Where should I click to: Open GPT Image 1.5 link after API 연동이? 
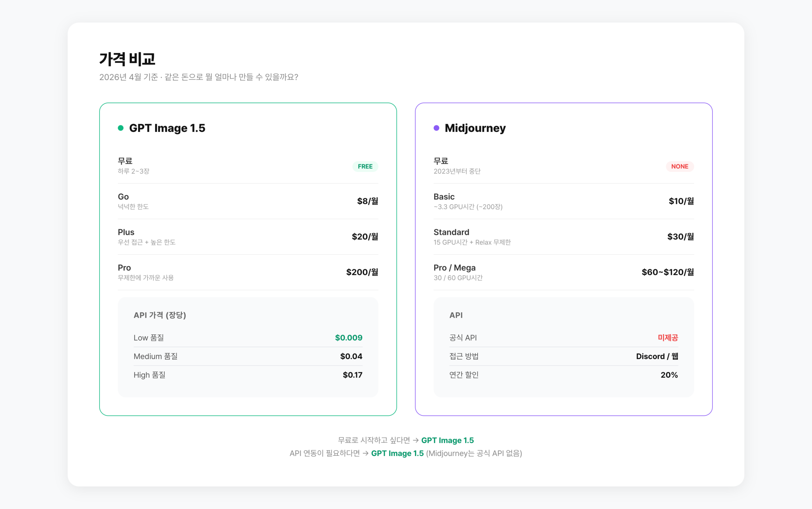click(397, 454)
